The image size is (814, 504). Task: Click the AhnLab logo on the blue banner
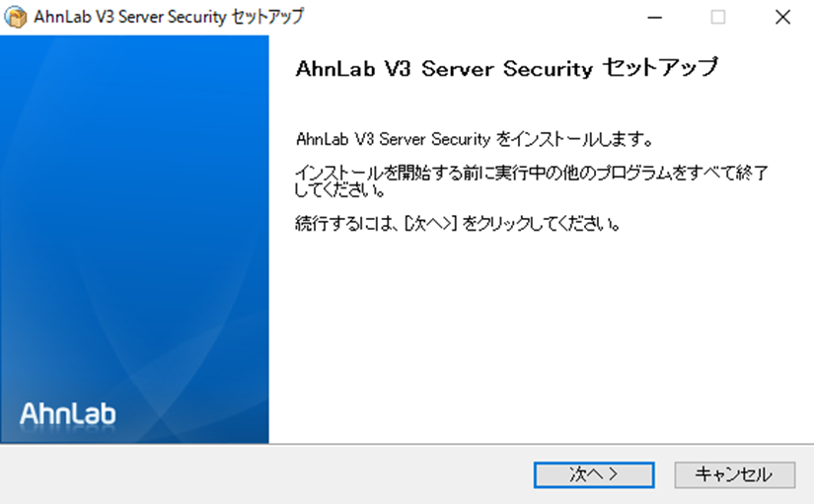68,414
